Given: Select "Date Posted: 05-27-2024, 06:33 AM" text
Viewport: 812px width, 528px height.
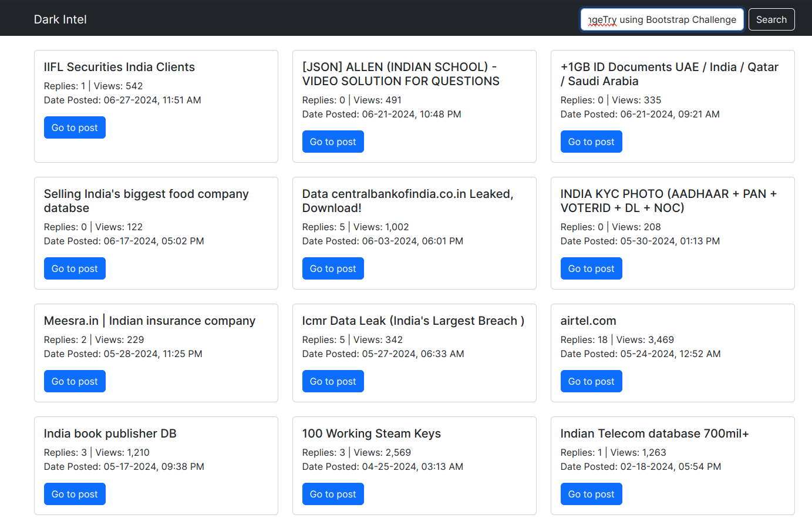Looking at the screenshot, I should (383, 354).
